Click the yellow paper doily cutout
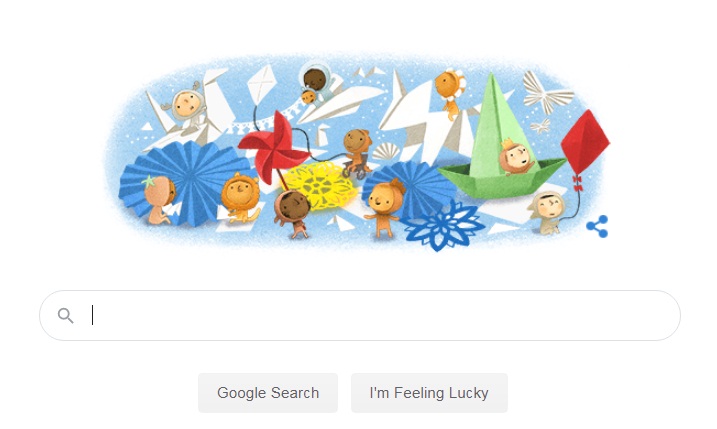Screen dimensions: 717x429 click(319, 185)
